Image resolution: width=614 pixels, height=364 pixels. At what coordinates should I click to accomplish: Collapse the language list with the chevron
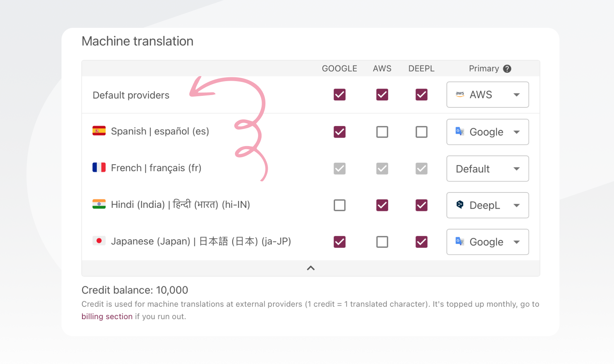(310, 268)
